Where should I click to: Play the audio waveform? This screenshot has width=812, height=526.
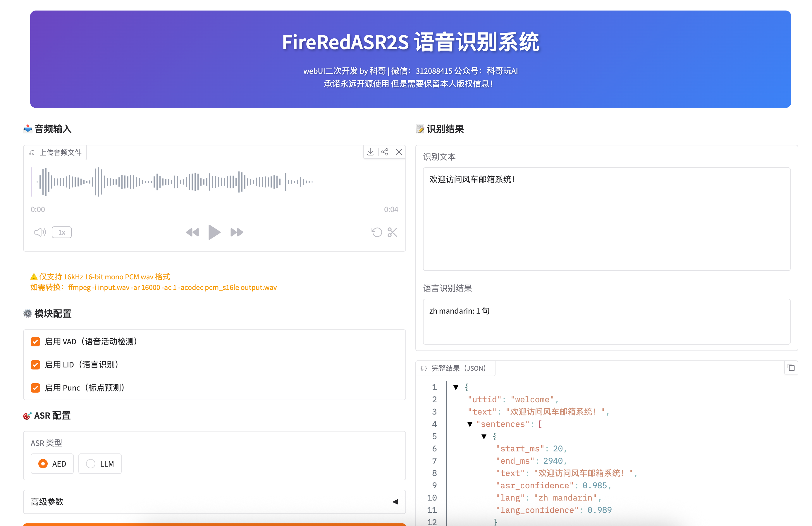pyautogui.click(x=214, y=232)
